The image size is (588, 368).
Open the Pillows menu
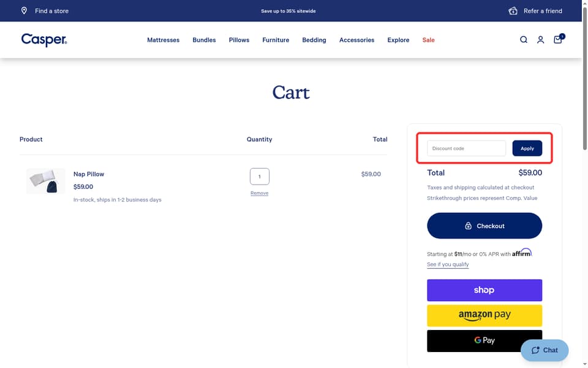coord(239,40)
